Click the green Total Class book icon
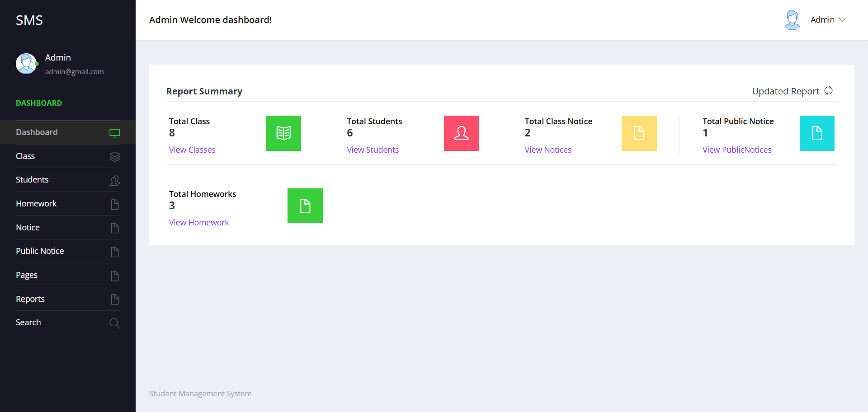The height and width of the screenshot is (412, 868). [x=283, y=133]
